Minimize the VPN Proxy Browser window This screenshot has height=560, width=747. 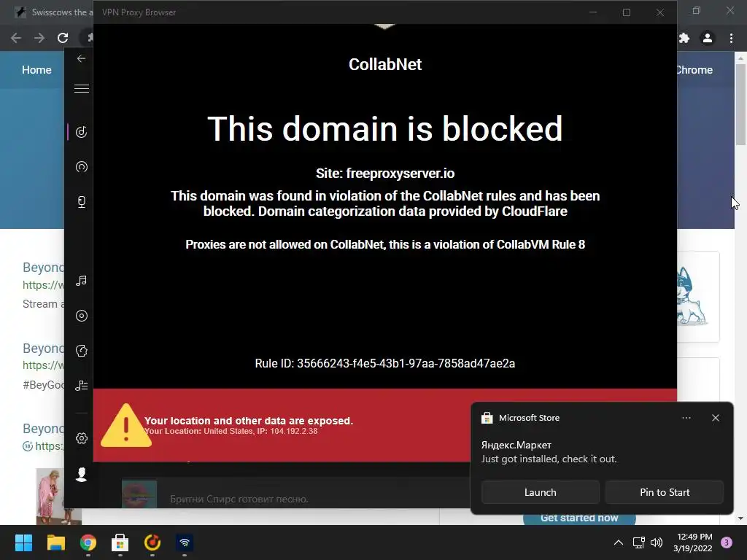(593, 12)
